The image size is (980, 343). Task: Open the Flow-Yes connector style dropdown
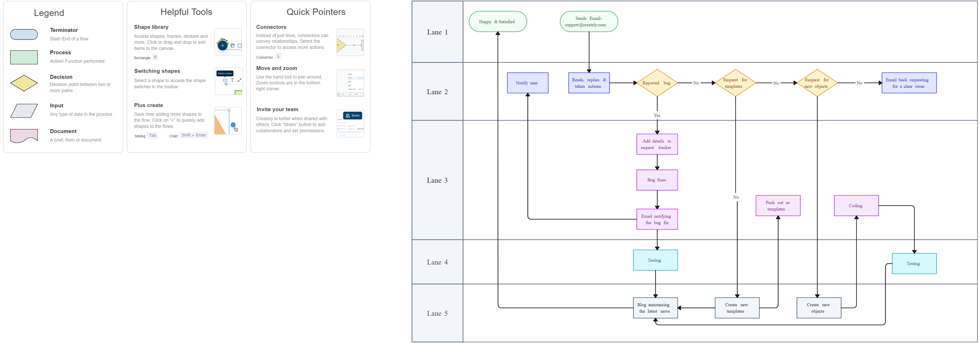click(x=342, y=36)
